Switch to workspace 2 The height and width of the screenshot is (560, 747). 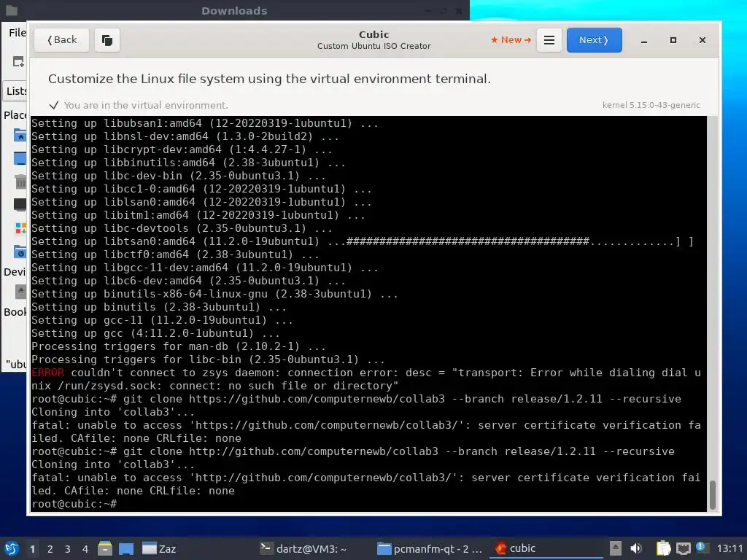pyautogui.click(x=50, y=549)
